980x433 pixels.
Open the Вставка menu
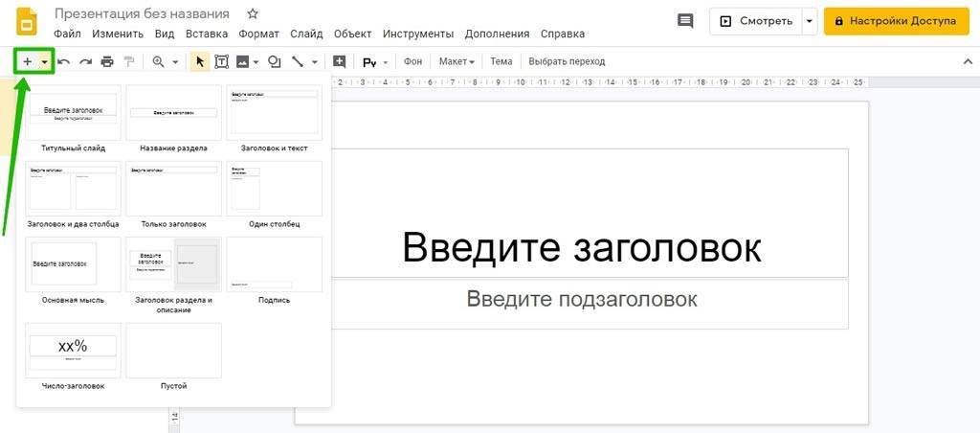point(207,34)
